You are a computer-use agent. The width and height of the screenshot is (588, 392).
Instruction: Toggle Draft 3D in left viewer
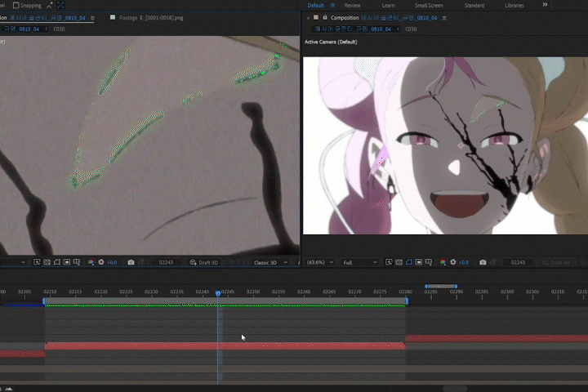point(203,262)
